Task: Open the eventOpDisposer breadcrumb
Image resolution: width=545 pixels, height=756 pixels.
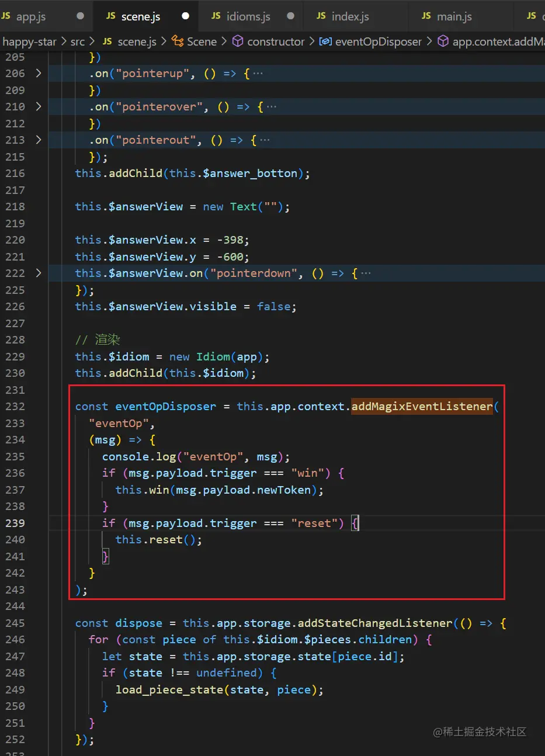Action: (379, 41)
